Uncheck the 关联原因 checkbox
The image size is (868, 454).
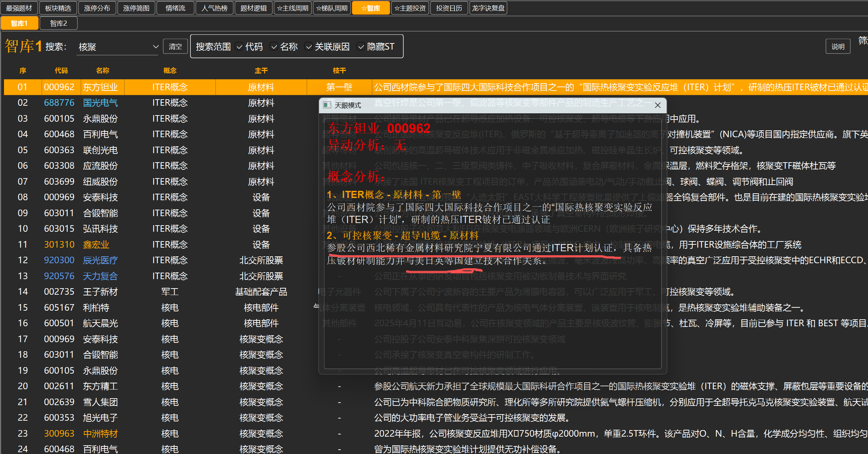(309, 47)
